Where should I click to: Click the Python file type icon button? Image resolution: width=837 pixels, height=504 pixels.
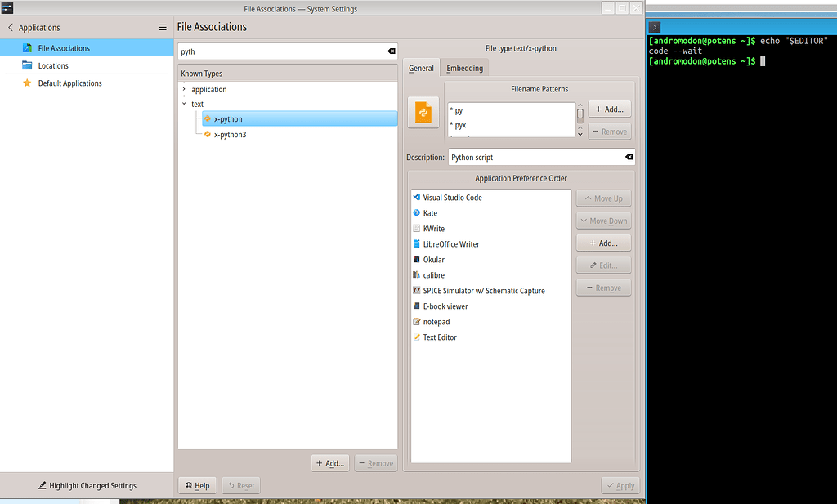[423, 111]
